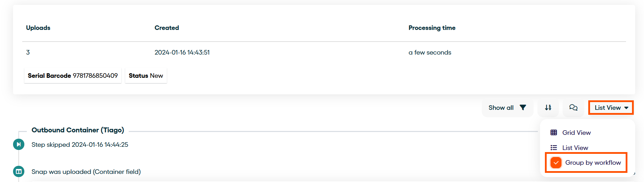Image resolution: width=644 pixels, height=182 pixels.
Task: Expand the List View dropdown button
Action: 611,108
